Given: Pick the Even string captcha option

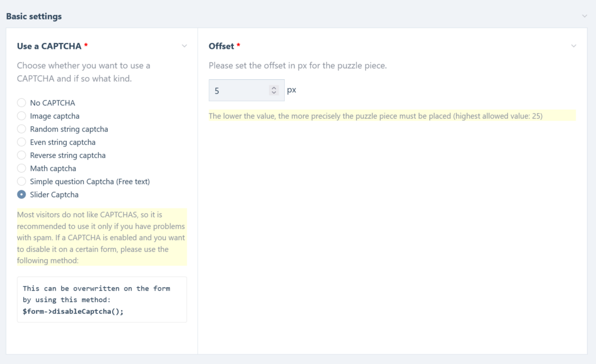Looking at the screenshot, I should (x=21, y=142).
